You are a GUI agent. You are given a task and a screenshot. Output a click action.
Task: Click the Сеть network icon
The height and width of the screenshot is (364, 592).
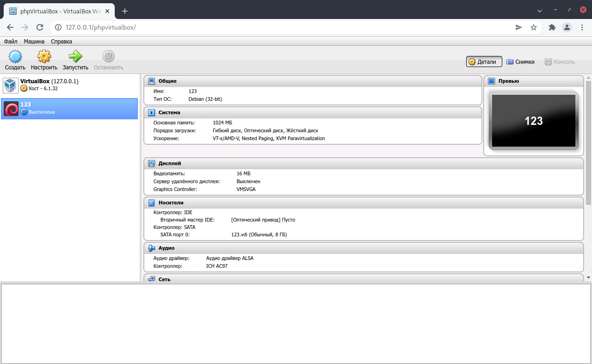pyautogui.click(x=151, y=279)
